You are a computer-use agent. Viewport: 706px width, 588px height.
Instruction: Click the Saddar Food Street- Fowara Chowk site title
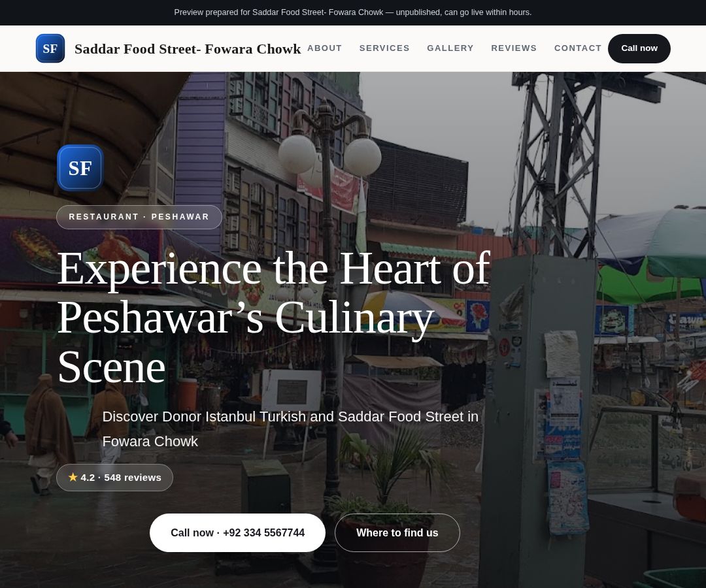188,48
